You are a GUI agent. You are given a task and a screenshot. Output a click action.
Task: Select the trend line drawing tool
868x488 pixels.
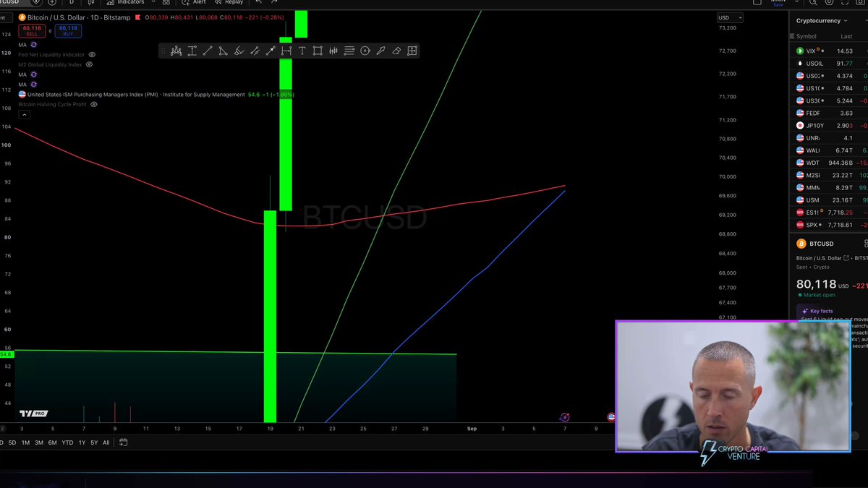tap(208, 51)
